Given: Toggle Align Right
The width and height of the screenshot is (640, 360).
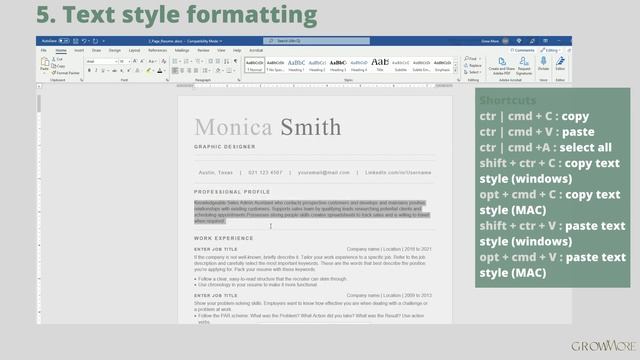Looking at the screenshot, I should tap(189, 71).
